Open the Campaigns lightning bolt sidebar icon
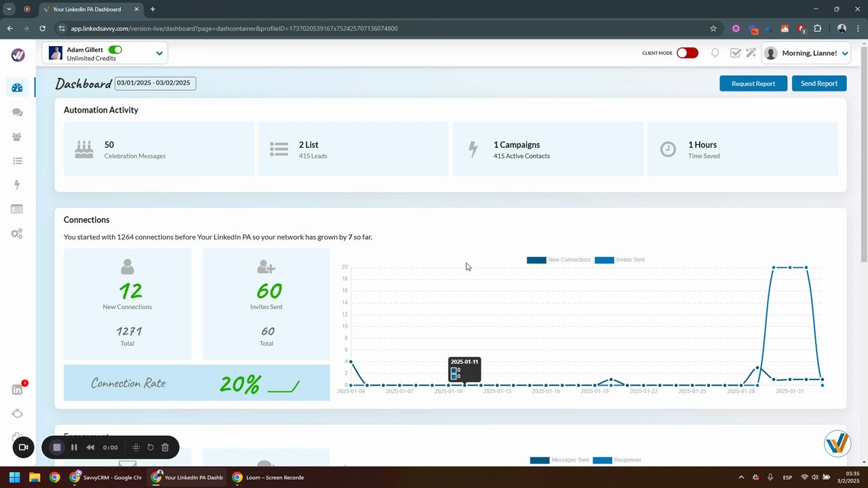This screenshot has height=488, width=868. [17, 185]
